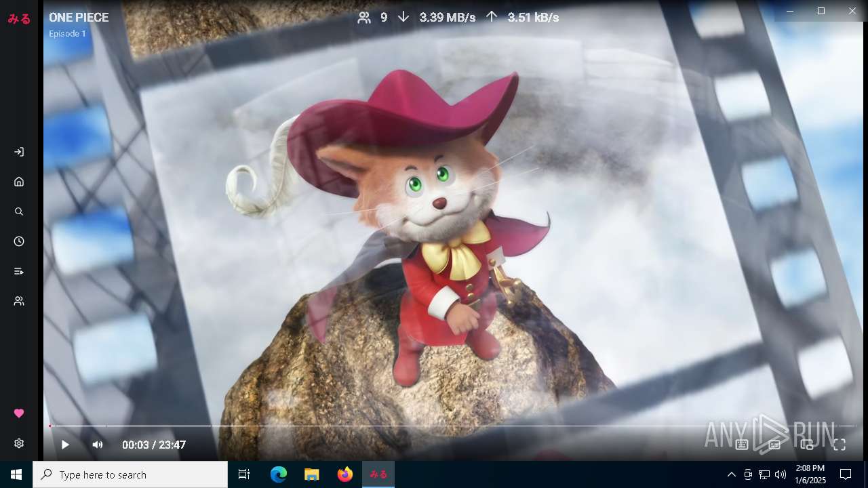The height and width of the screenshot is (488, 868).
Task: Click the taskbar search box
Action: pos(130,474)
